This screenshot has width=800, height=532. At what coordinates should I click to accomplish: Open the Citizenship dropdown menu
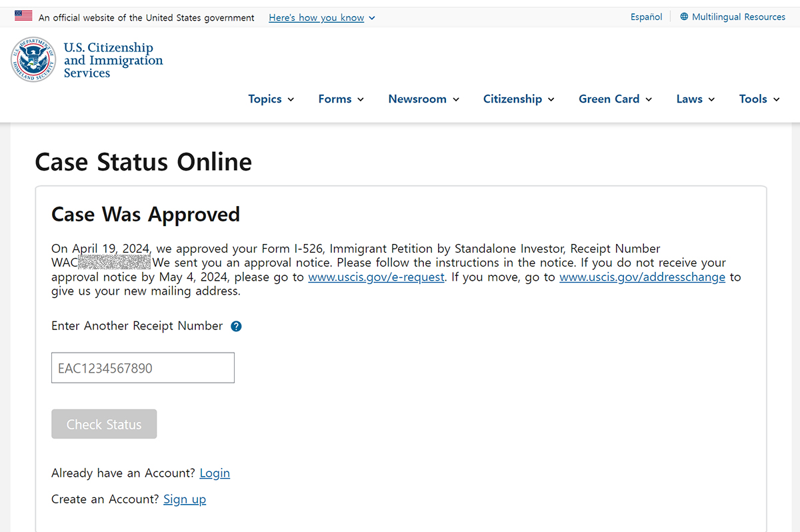pyautogui.click(x=519, y=99)
